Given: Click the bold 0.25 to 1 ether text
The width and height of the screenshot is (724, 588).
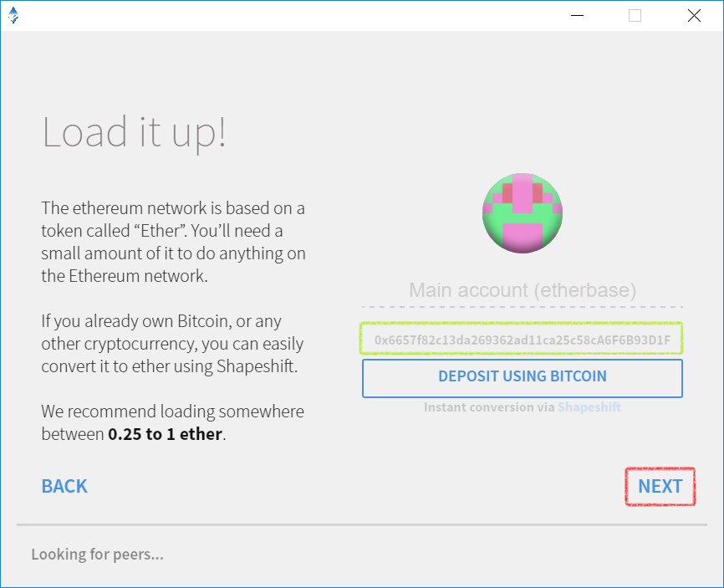Looking at the screenshot, I should pyautogui.click(x=166, y=434).
